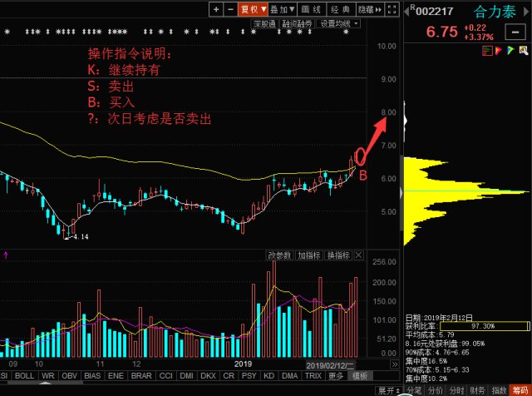Select CCI indicator tab
The image size is (532, 396).
(166, 376)
